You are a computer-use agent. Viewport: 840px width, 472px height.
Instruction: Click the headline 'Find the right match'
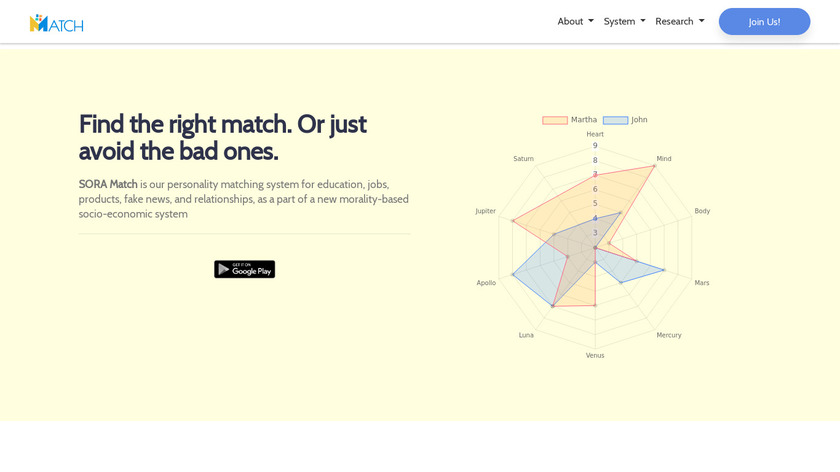(222, 124)
